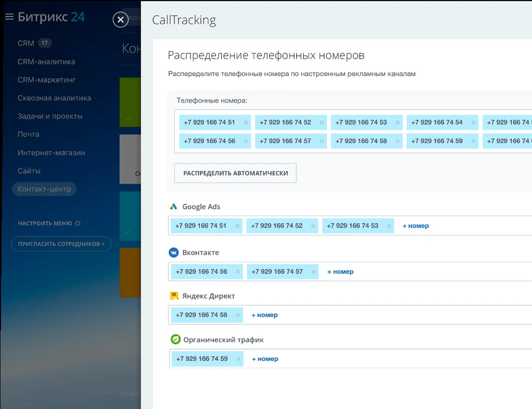Add a number to Органический трафик
This screenshot has width=532, height=409.
pos(265,359)
